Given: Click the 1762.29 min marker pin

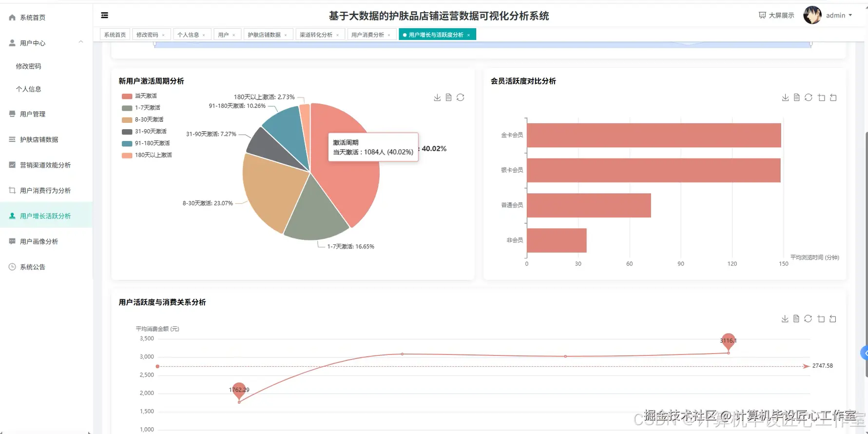Looking at the screenshot, I should point(239,391).
